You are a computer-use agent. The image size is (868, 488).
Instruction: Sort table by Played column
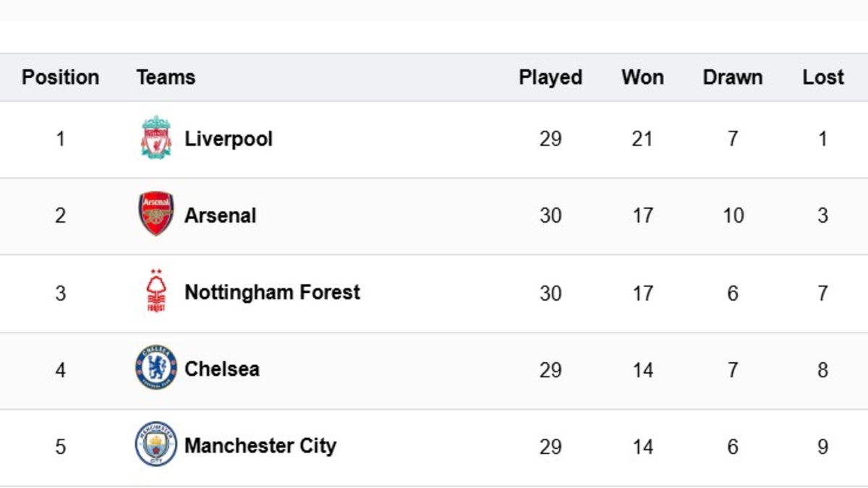tap(550, 77)
